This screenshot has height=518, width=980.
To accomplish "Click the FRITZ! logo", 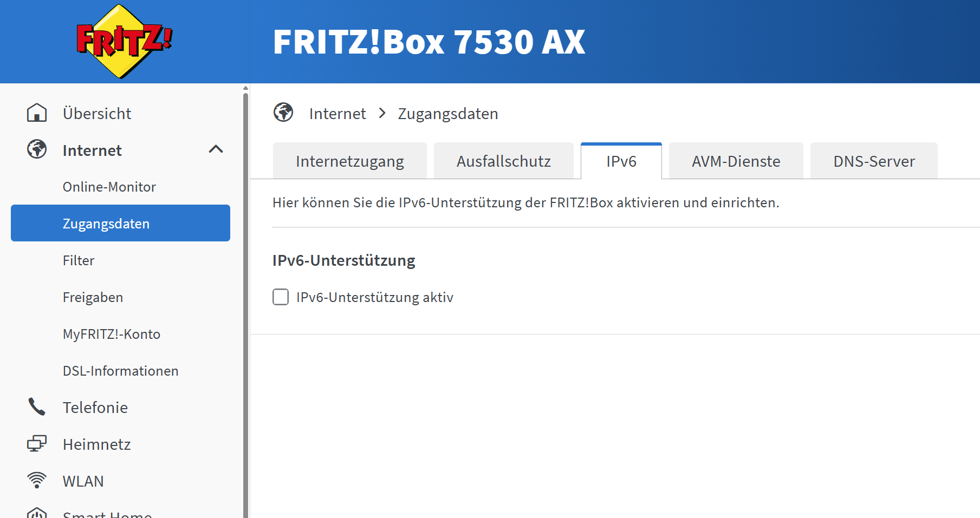I will click(x=124, y=41).
